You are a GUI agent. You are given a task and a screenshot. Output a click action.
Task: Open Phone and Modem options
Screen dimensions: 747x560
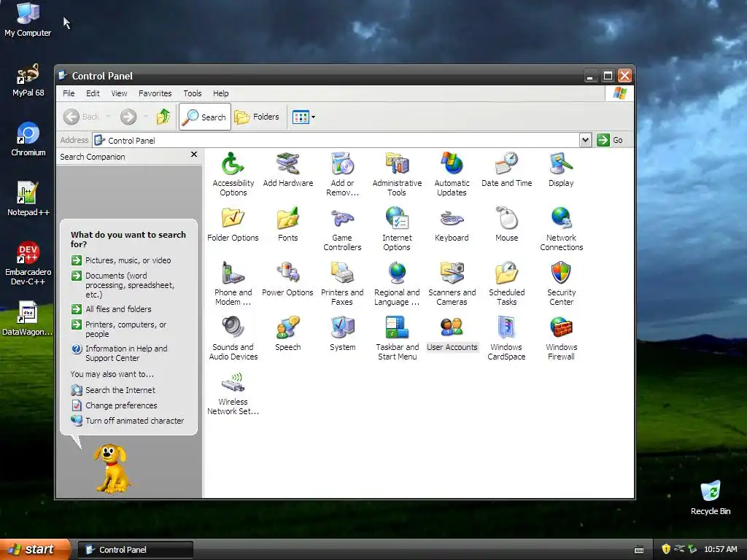click(233, 284)
